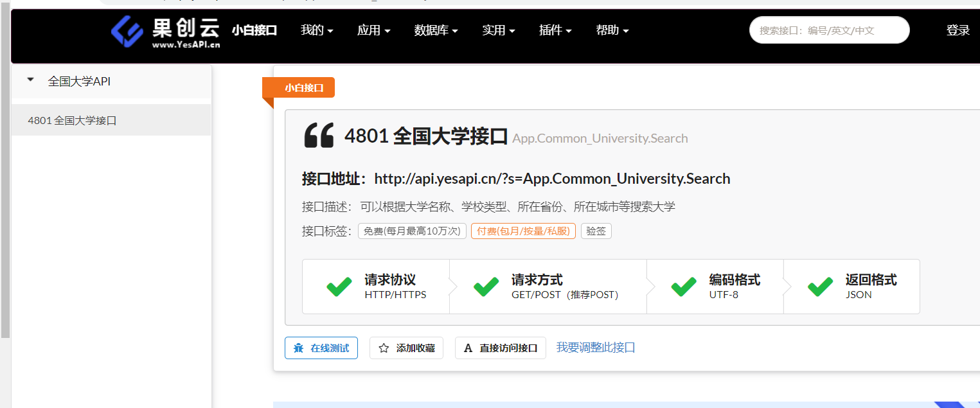Click the interface URL api.yesapi.cn text
This screenshot has height=408, width=980.
[x=552, y=179]
